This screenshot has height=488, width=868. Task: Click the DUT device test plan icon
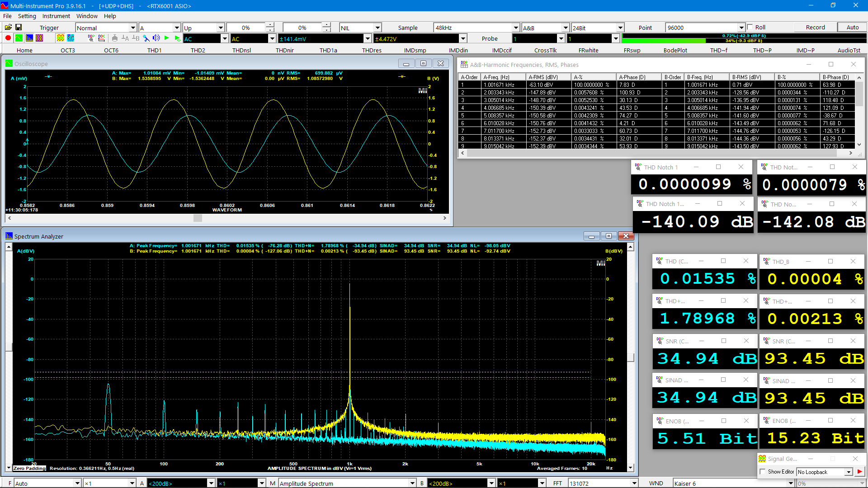click(x=71, y=38)
